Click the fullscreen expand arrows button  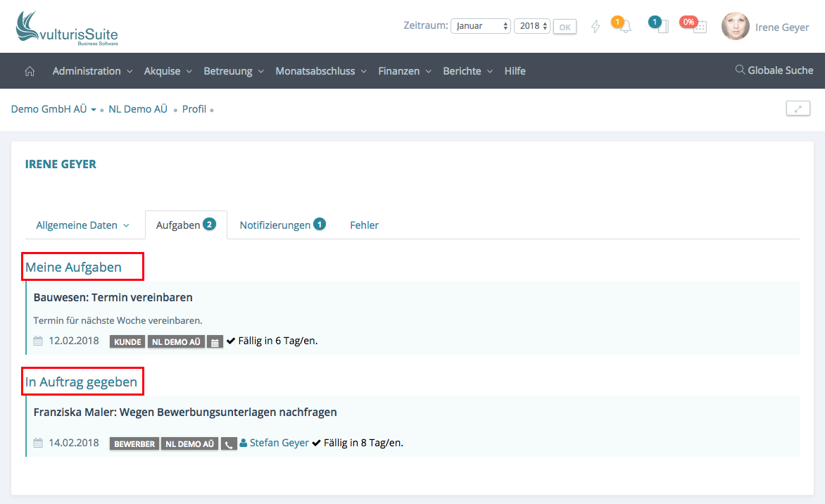tap(798, 108)
